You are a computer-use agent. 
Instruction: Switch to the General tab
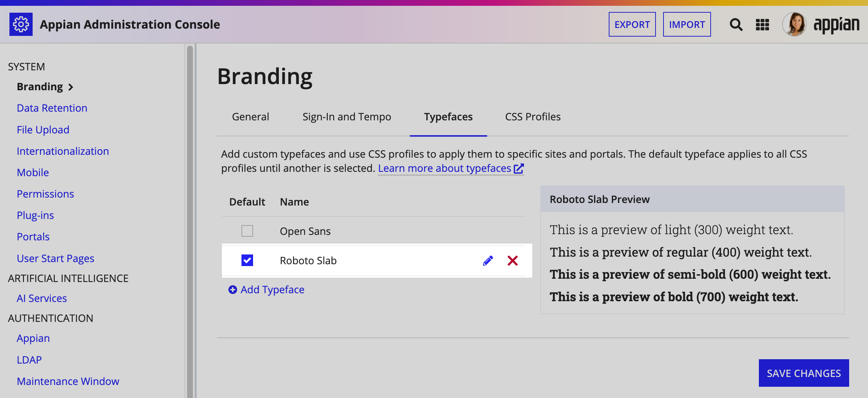251,117
